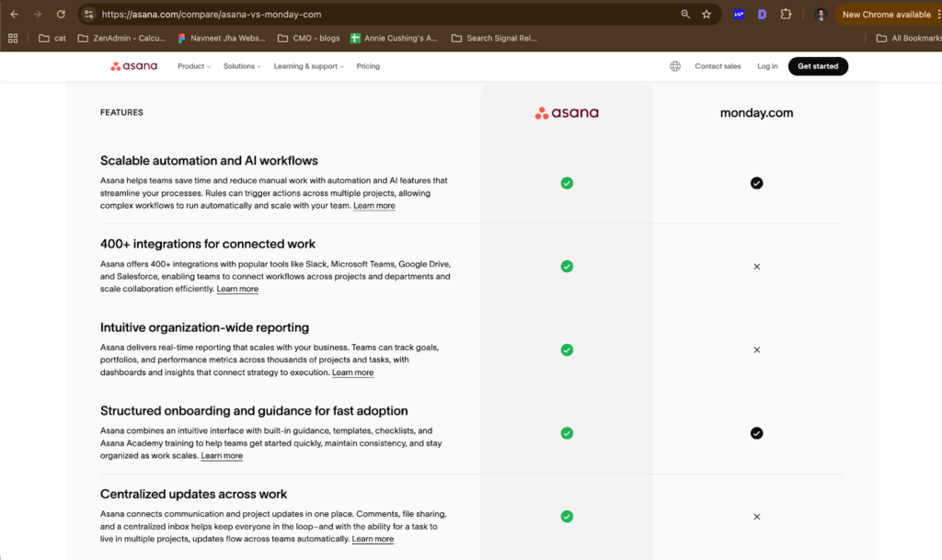Open the apps grid in bookmarks bar
Image resolution: width=942 pixels, height=560 pixels.
[x=13, y=39]
